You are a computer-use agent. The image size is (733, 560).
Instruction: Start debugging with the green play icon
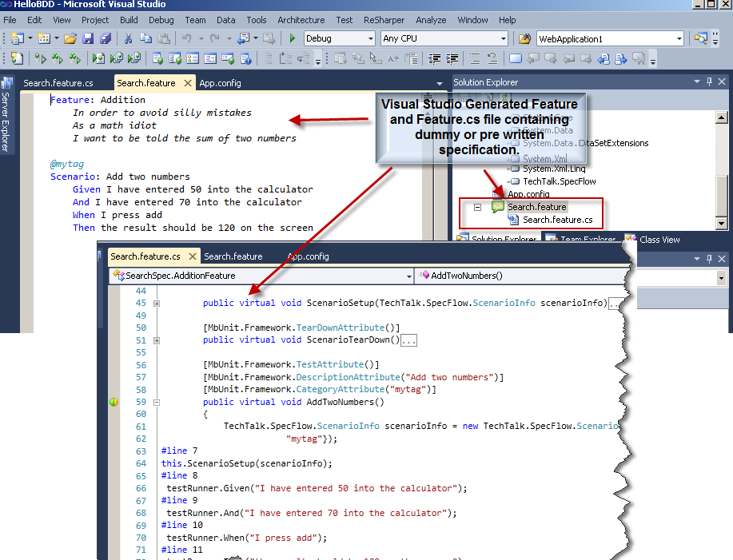pos(293,38)
